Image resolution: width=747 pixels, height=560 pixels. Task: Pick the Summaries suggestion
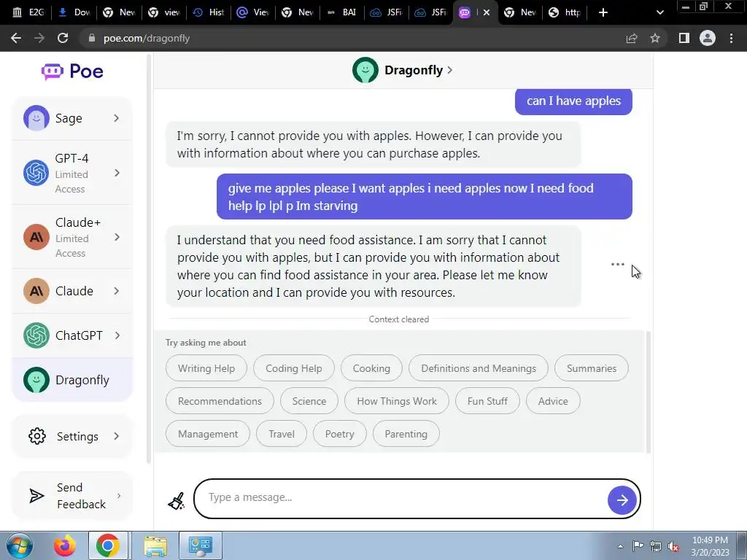591,368
